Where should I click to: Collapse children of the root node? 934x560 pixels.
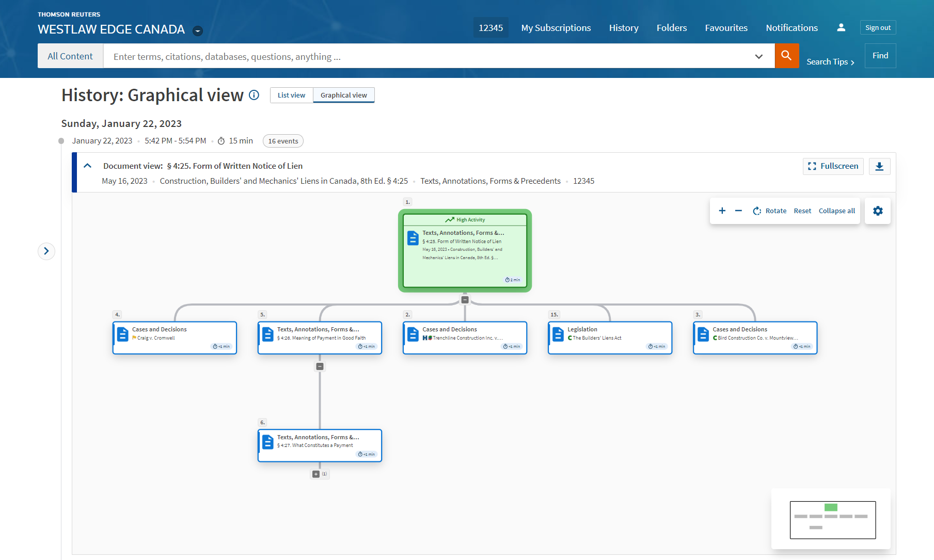click(465, 299)
